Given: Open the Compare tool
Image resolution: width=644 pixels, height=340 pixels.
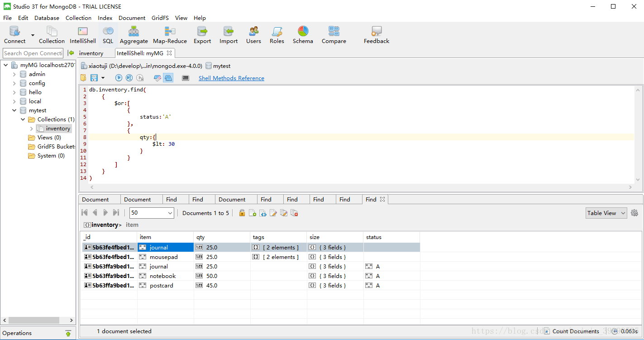Looking at the screenshot, I should click(334, 35).
